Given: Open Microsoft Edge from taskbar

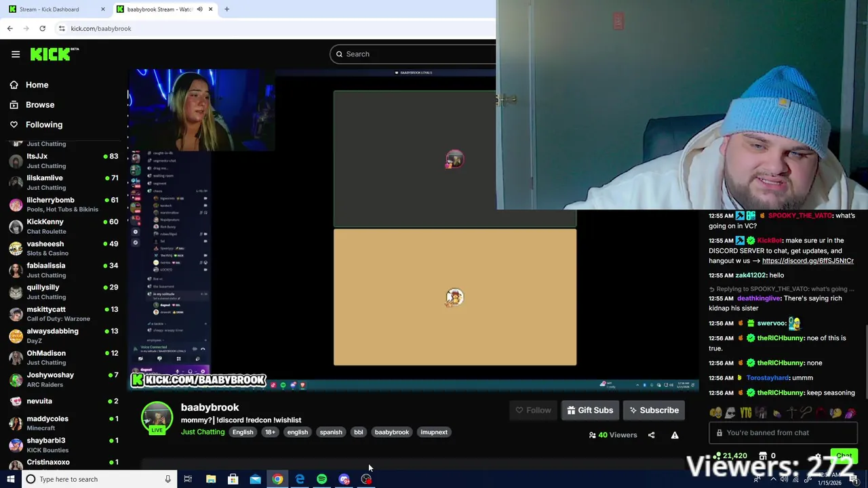Looking at the screenshot, I should tap(300, 479).
